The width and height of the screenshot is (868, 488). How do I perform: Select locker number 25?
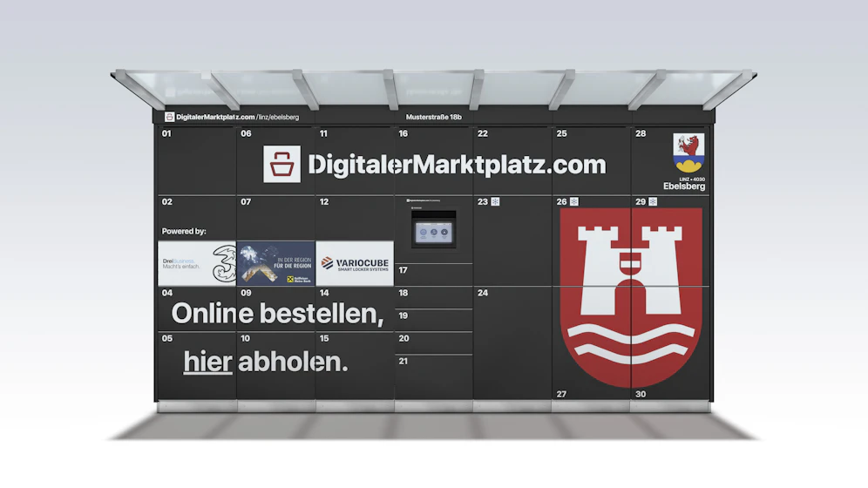(x=561, y=133)
